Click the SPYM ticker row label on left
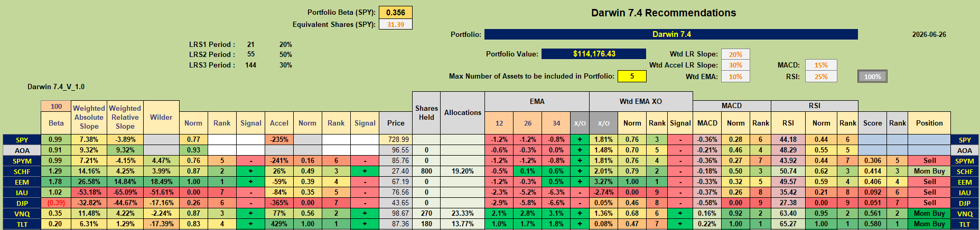This screenshot has width=980, height=230. point(22,161)
